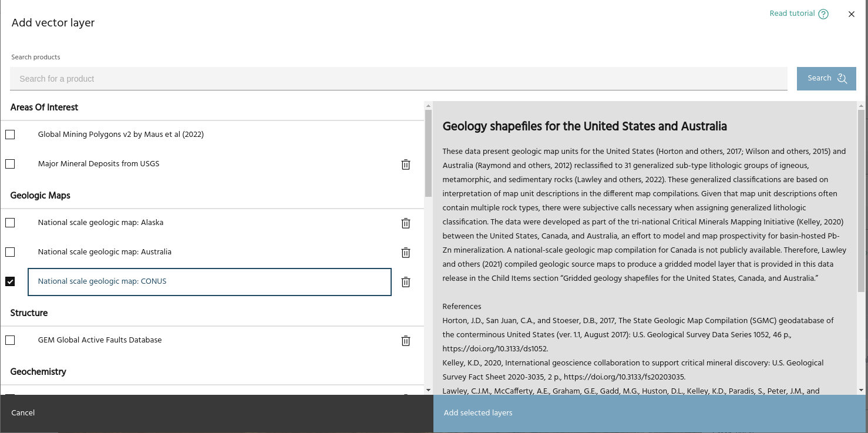The image size is (868, 433).
Task: Delete Major Mineral Deposits from USGS layer
Action: pos(405,165)
